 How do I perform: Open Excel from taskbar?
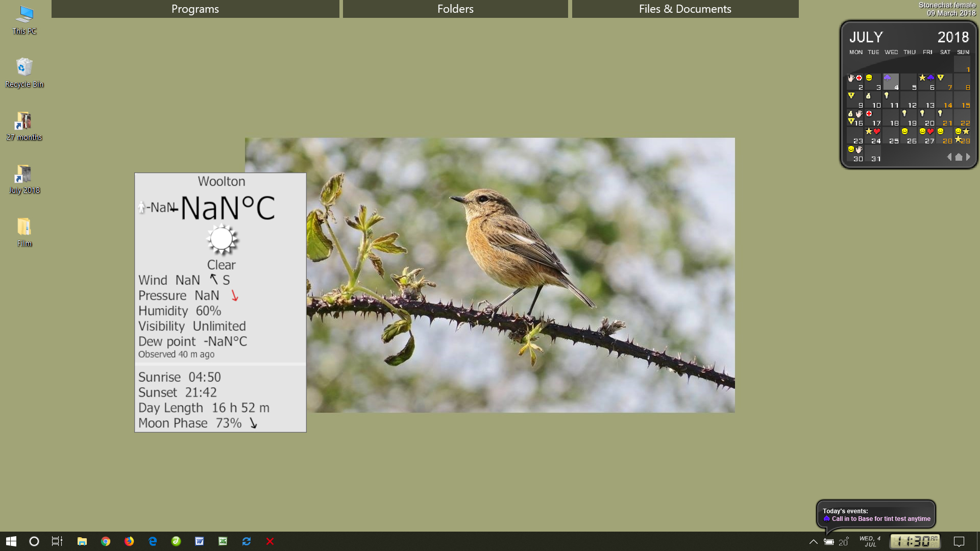click(x=223, y=541)
